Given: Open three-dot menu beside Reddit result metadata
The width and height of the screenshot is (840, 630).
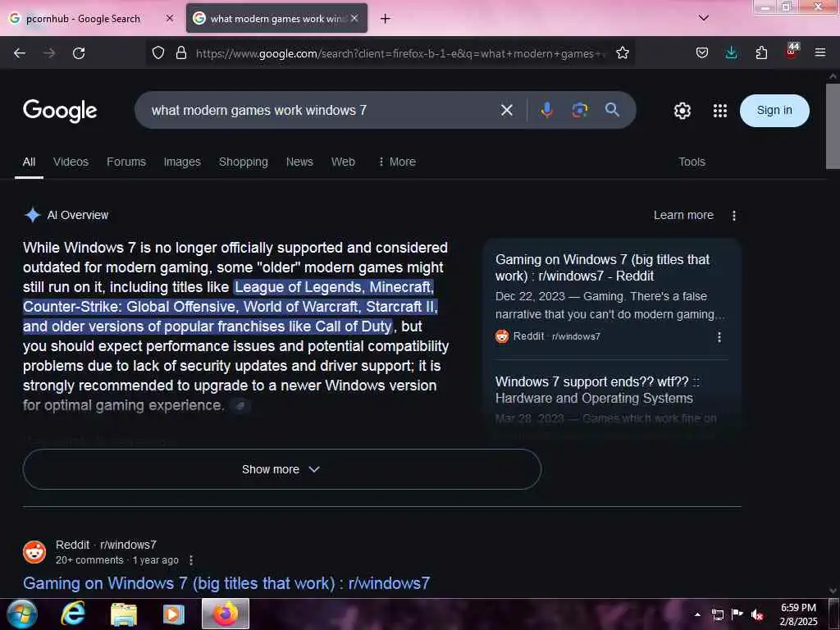Looking at the screenshot, I should 191,560.
